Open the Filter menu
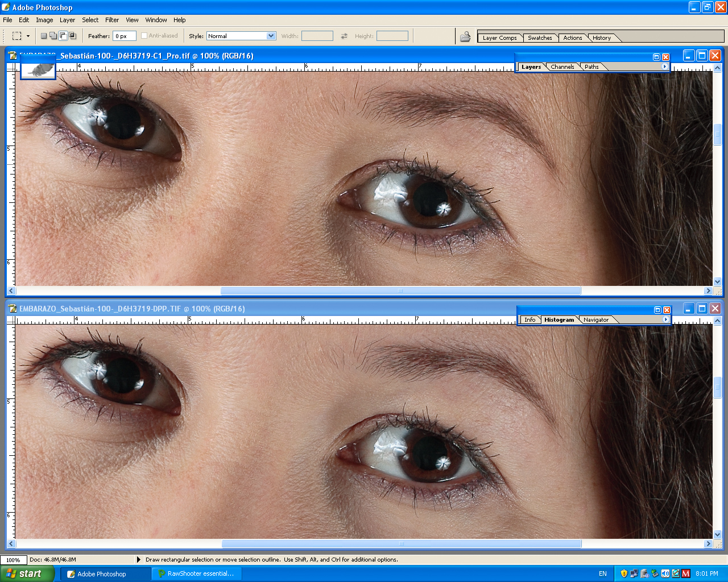The image size is (728, 582). tap(112, 20)
